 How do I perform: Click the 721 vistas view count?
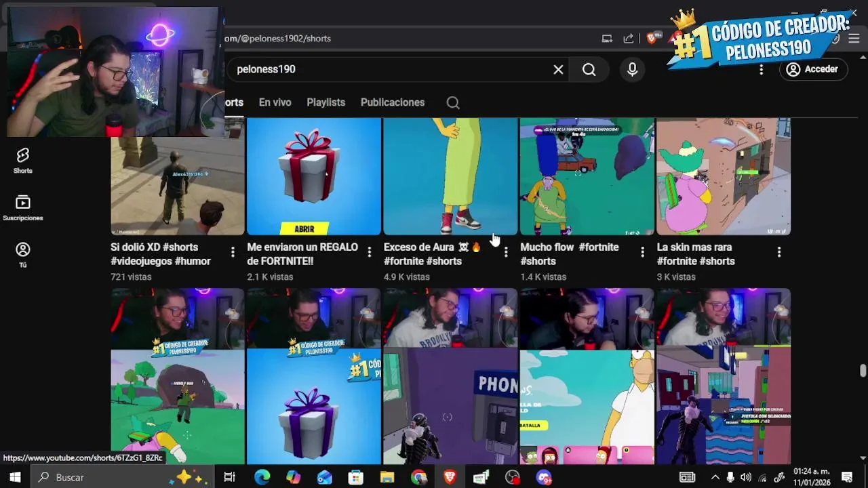click(131, 277)
